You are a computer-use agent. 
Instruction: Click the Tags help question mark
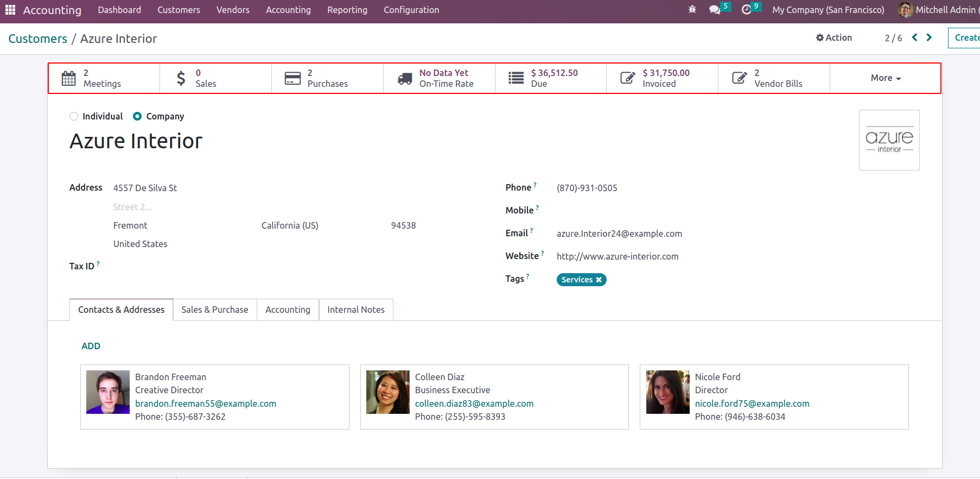(x=528, y=276)
